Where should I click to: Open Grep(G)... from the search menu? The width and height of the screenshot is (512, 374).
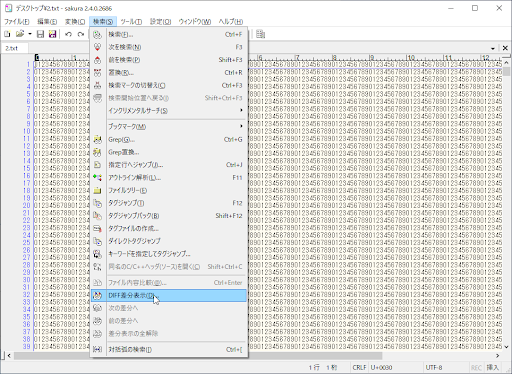[x=169, y=139]
